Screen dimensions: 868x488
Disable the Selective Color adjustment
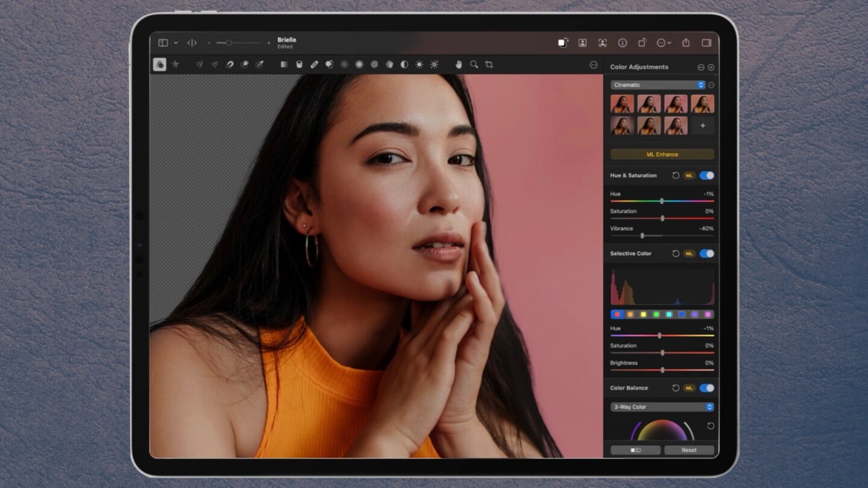tap(707, 254)
